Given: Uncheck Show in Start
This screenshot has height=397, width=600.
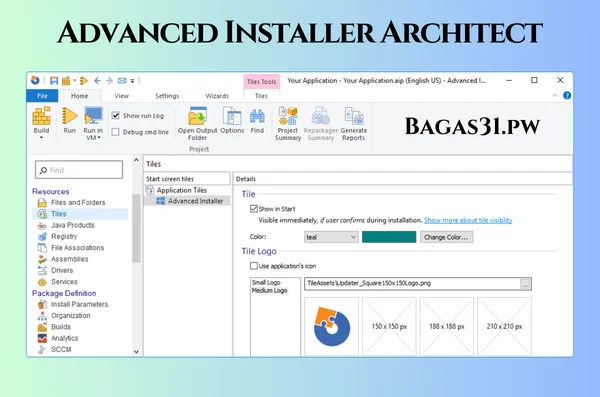Looking at the screenshot, I should (x=254, y=209).
